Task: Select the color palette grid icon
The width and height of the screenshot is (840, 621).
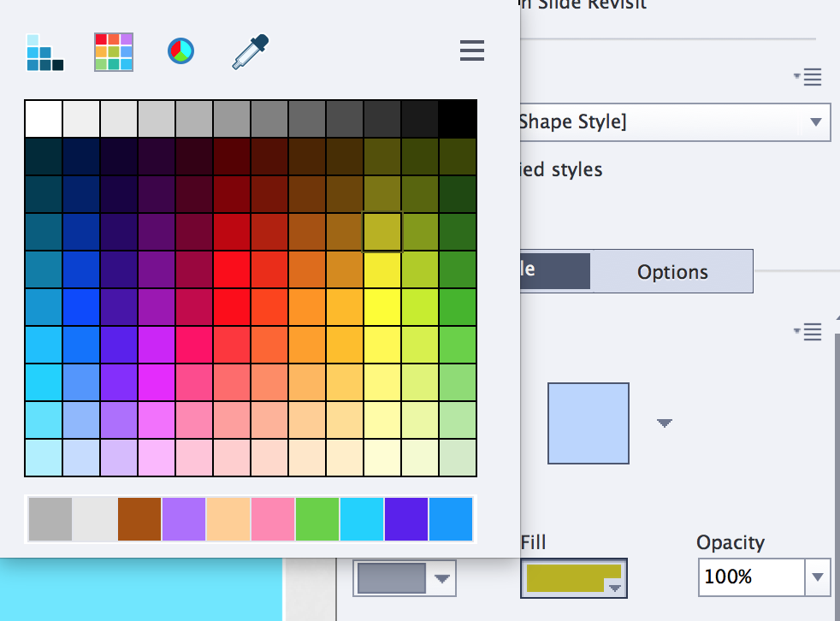Action: [44, 51]
